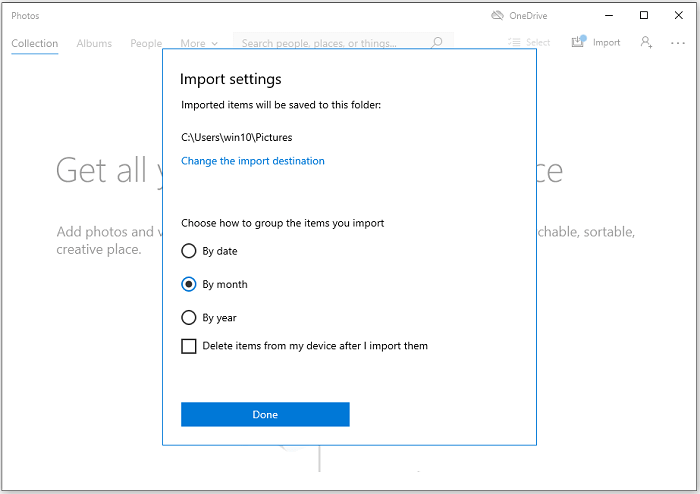Switch to the Collection tab

click(34, 43)
